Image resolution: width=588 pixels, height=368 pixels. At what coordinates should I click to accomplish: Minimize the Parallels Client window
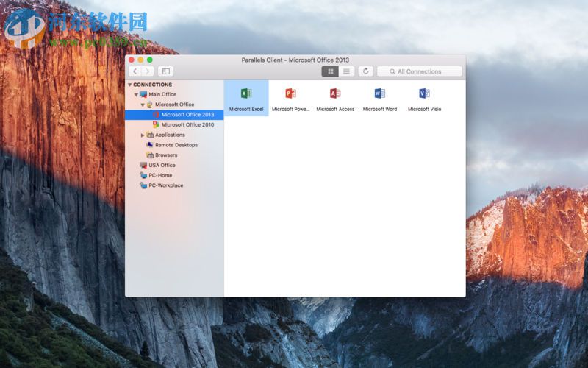coord(140,60)
